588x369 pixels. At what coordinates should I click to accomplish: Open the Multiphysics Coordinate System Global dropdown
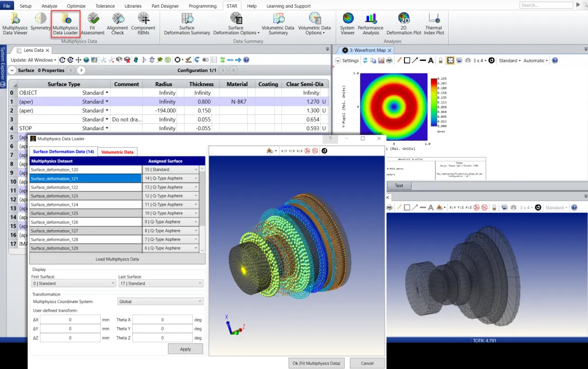pos(160,301)
